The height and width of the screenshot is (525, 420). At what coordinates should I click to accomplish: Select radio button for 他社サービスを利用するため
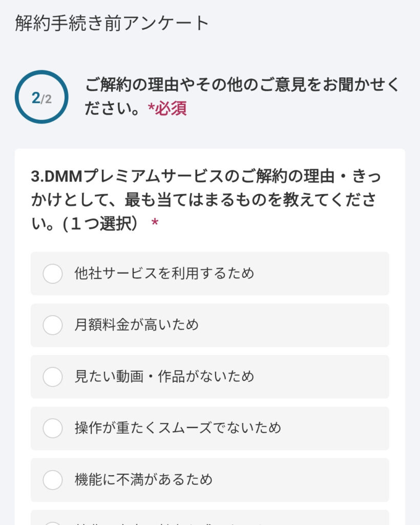[x=53, y=273]
